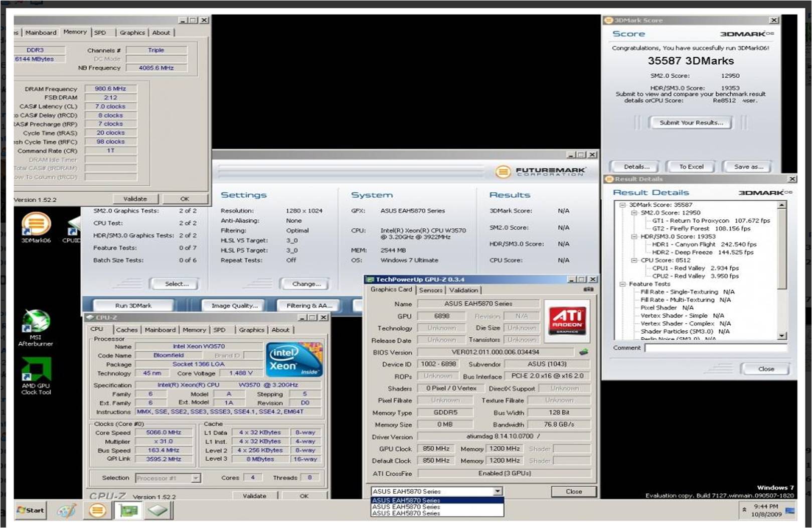The image size is (812, 528).
Task: Collapse the CPU Score: 8512 node
Action: (x=634, y=260)
